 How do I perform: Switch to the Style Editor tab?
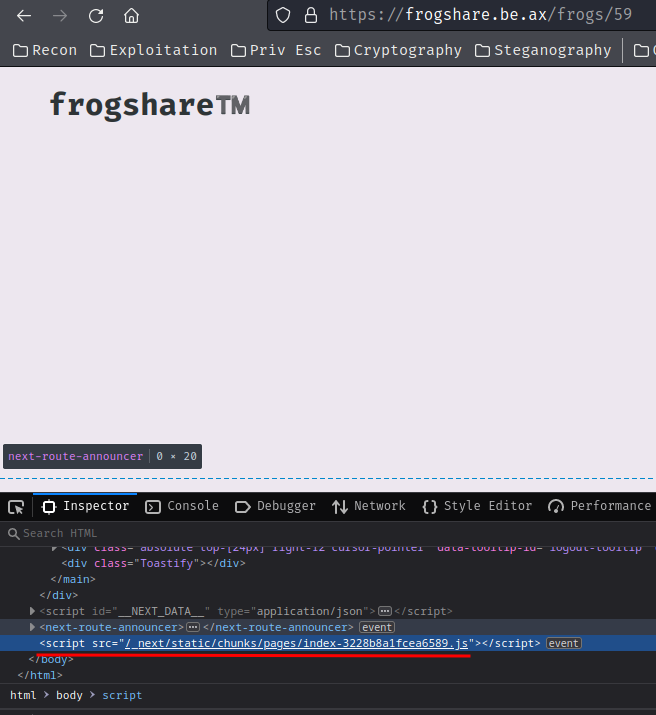(477, 506)
